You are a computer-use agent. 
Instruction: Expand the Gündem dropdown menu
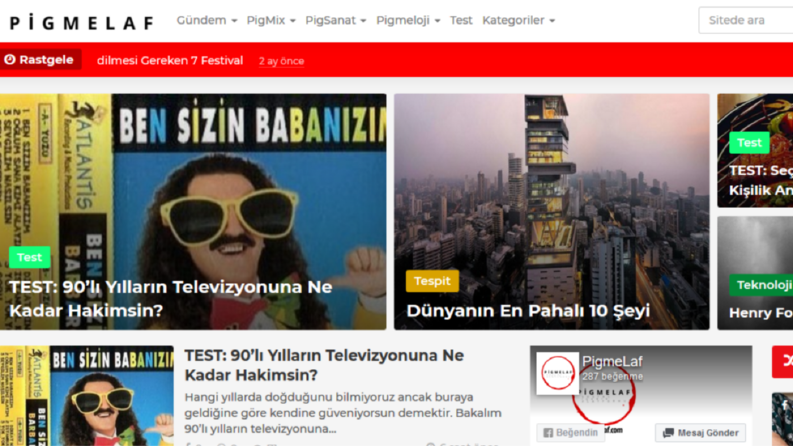(207, 20)
